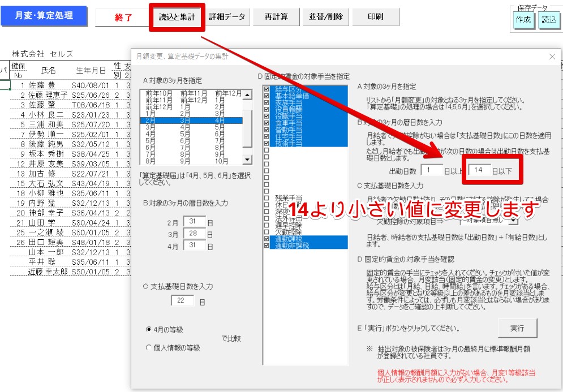
Task: Select employee 神部 幸子 in the list
Action: point(46,213)
